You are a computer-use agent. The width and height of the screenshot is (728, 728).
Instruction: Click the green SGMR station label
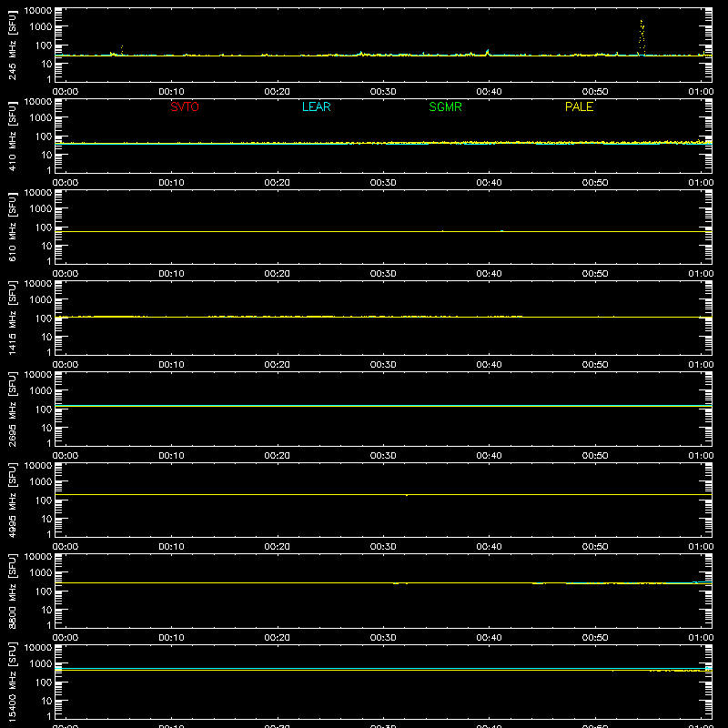coord(445,106)
